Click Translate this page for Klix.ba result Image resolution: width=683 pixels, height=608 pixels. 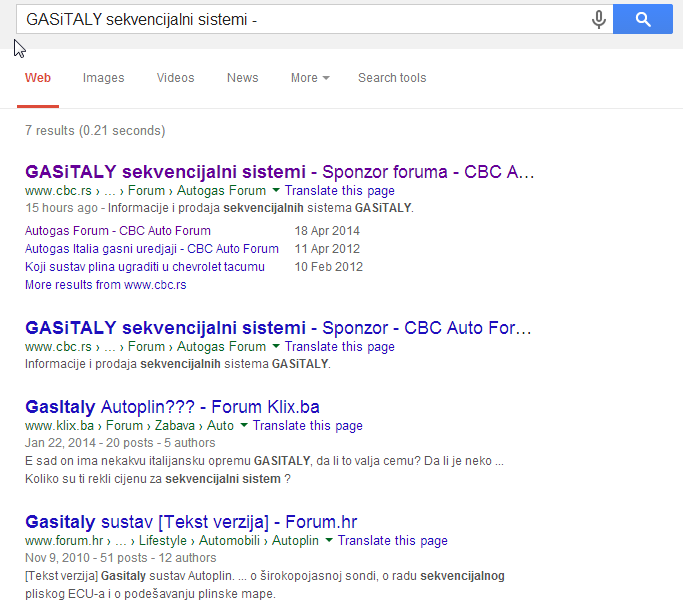tap(308, 426)
